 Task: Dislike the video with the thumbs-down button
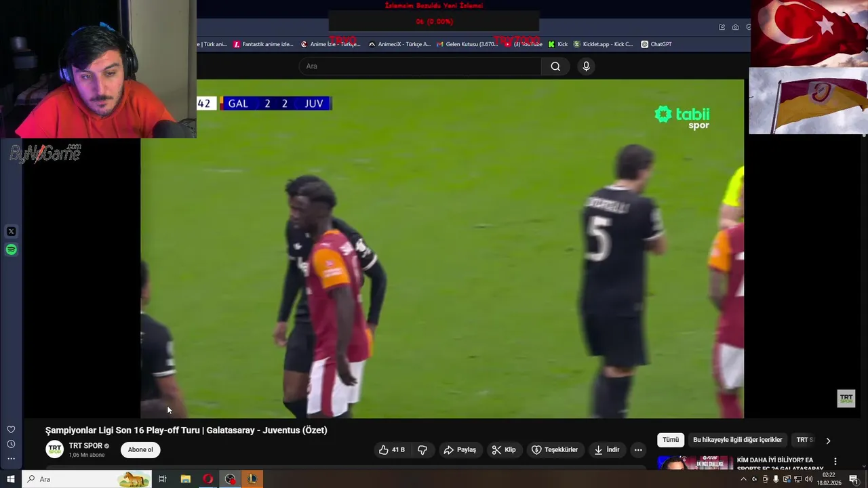(x=422, y=450)
